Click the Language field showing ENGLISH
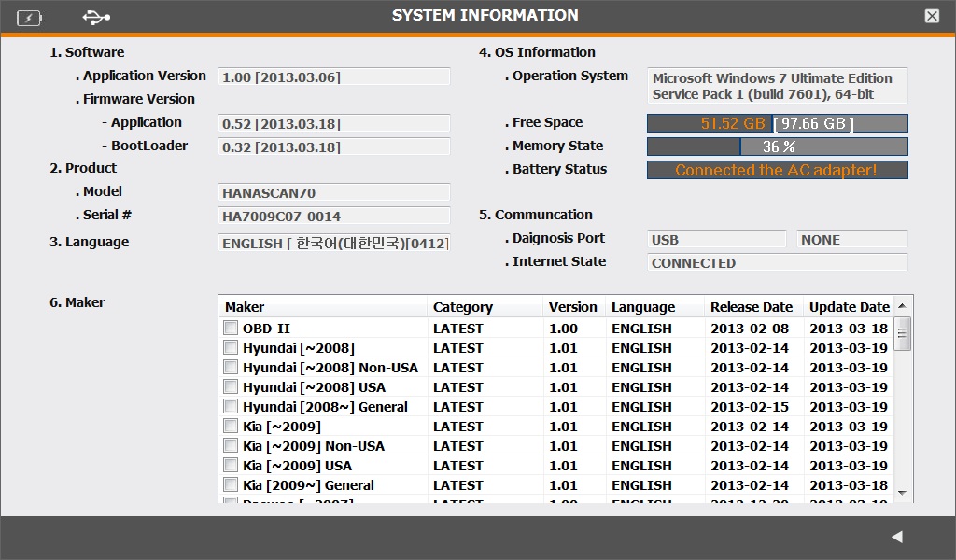This screenshot has height=560, width=956. [333, 243]
